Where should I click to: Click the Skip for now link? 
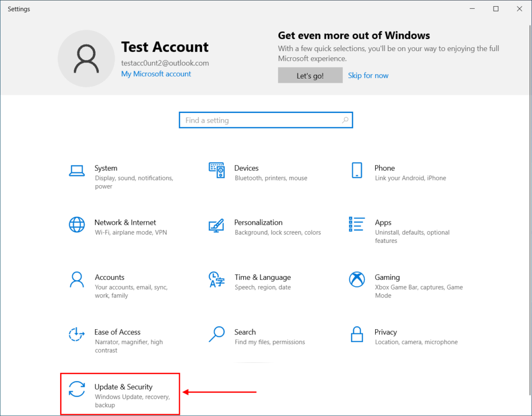point(368,75)
